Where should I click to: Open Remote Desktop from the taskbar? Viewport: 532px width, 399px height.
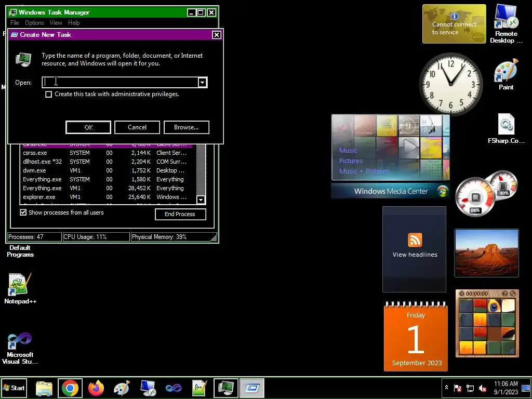pyautogui.click(x=148, y=388)
